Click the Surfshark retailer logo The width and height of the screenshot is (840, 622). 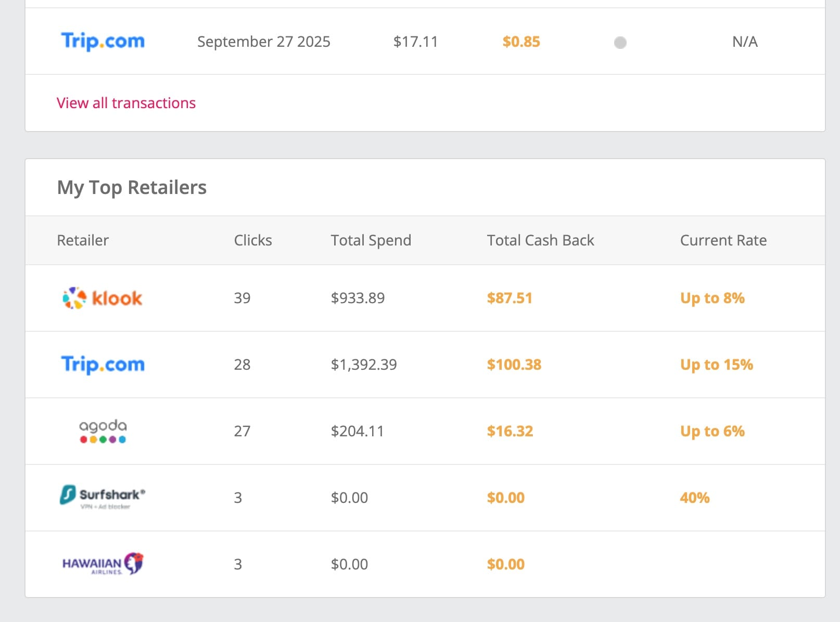point(103,497)
